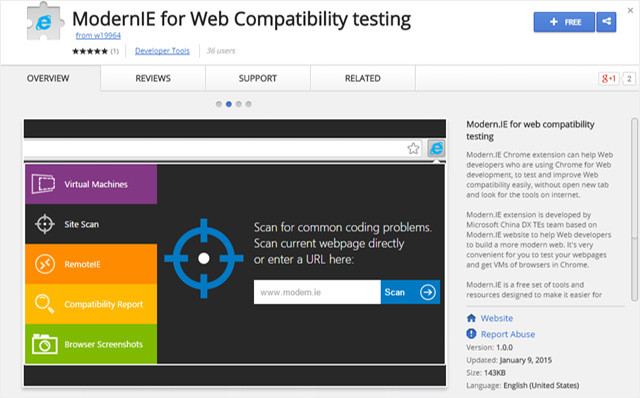Screen dimensions: 640x398
Task: Select the fourth carousel dot
Action: point(248,104)
